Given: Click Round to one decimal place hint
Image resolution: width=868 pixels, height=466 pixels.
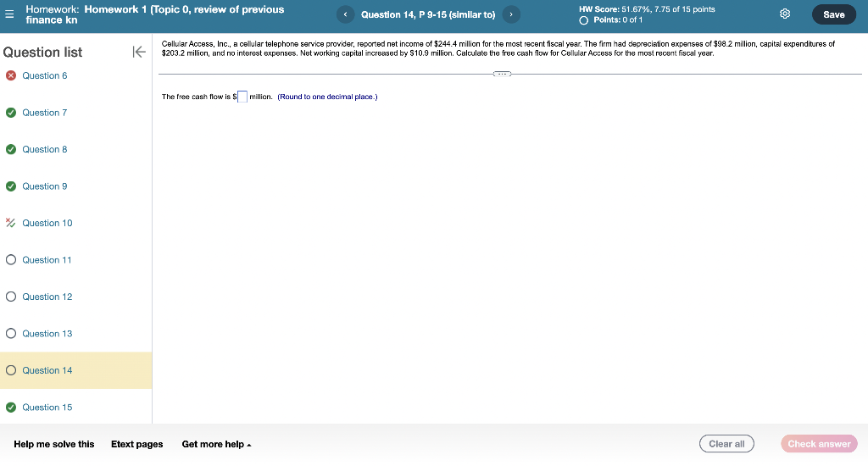Looking at the screenshot, I should click(x=327, y=97).
